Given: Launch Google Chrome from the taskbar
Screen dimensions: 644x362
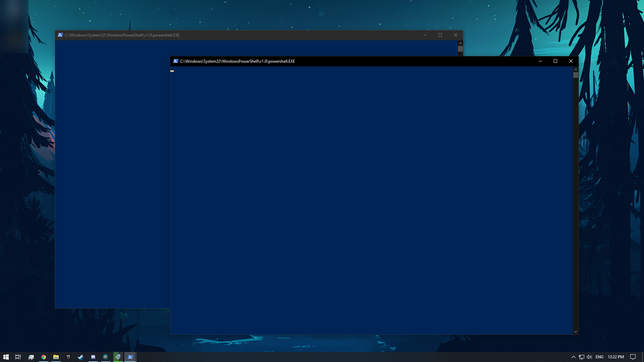Looking at the screenshot, I should [44, 357].
